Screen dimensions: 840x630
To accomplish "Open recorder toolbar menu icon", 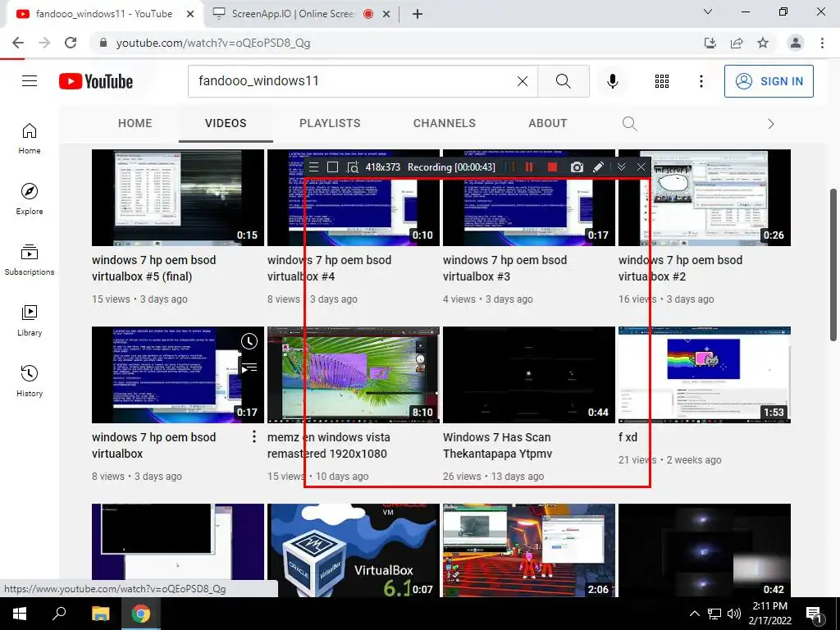I will tap(314, 167).
